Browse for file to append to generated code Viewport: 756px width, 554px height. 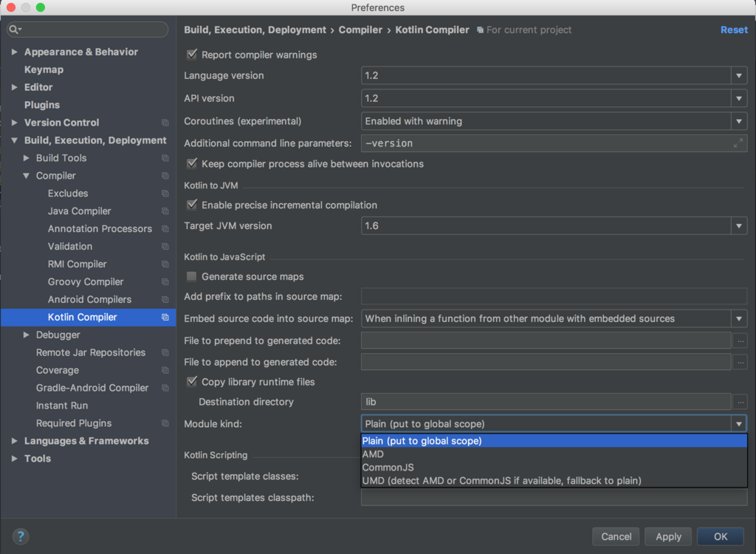(x=740, y=362)
